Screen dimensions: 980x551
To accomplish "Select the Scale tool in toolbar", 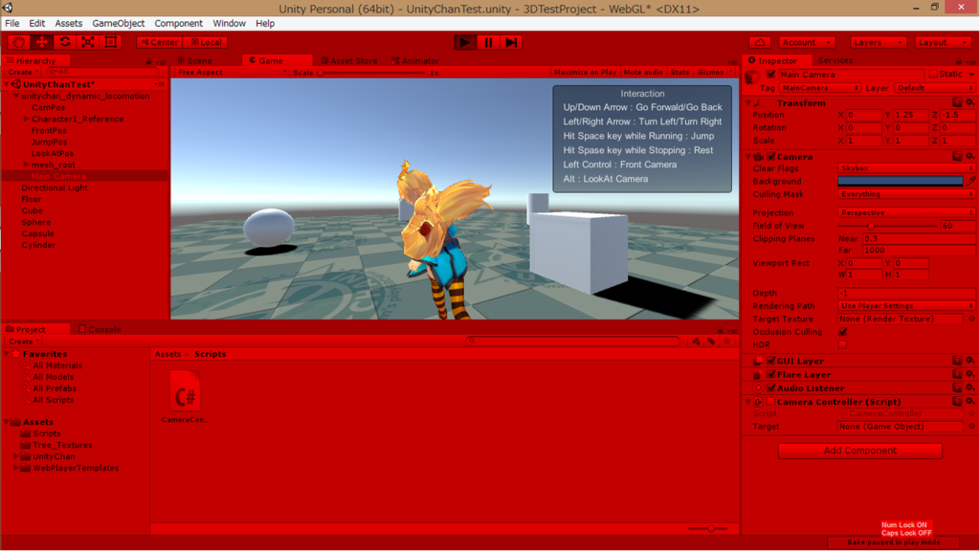I will click(x=88, y=42).
